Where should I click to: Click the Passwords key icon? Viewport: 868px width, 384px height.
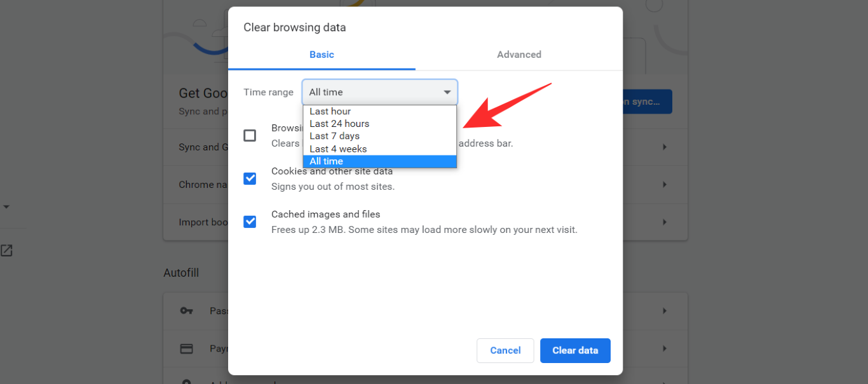tap(186, 311)
